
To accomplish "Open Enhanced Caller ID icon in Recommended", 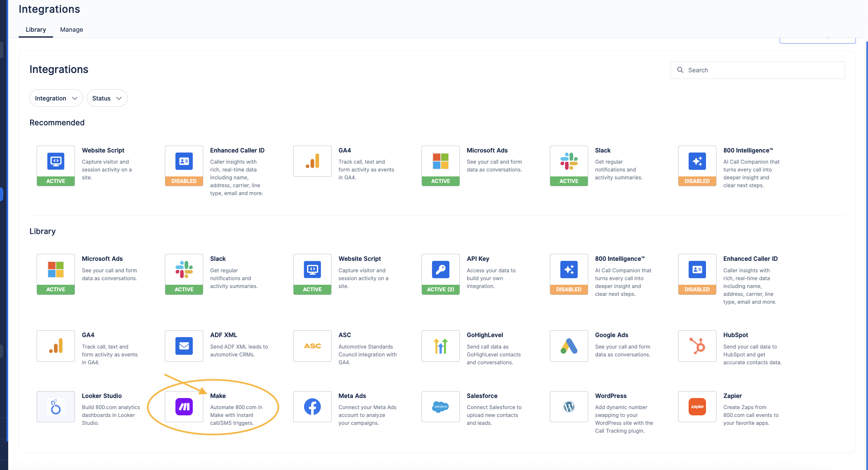I will pyautogui.click(x=184, y=161).
